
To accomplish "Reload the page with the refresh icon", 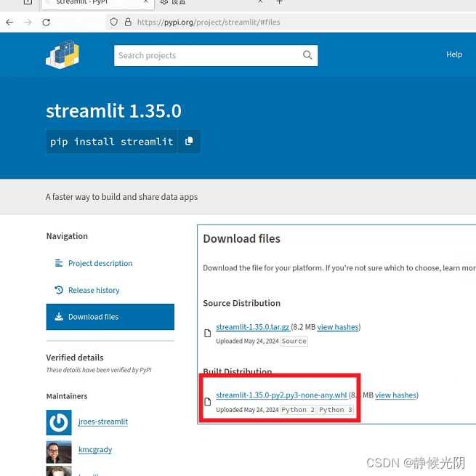I will point(46,22).
